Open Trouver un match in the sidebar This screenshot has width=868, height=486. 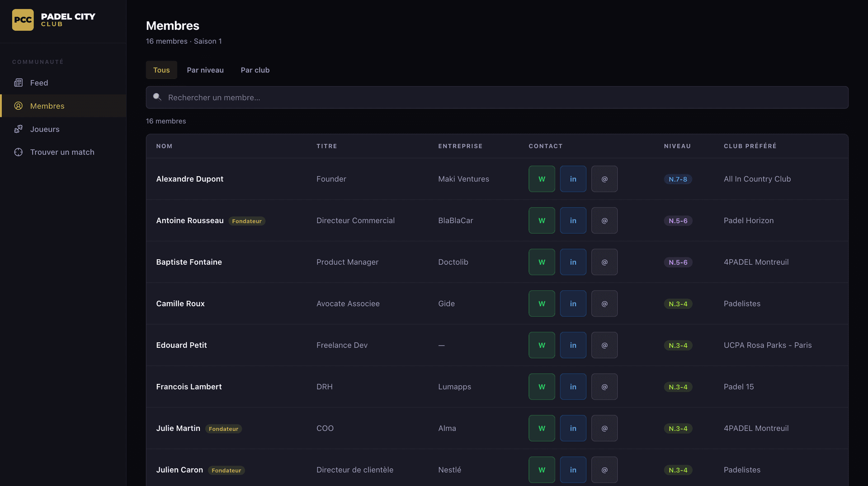pos(63,152)
